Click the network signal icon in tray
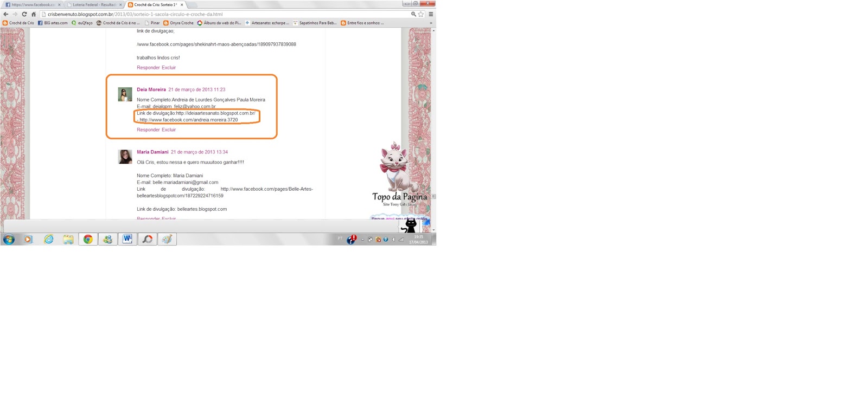Viewport: 868px width, 394px height. pos(401,239)
